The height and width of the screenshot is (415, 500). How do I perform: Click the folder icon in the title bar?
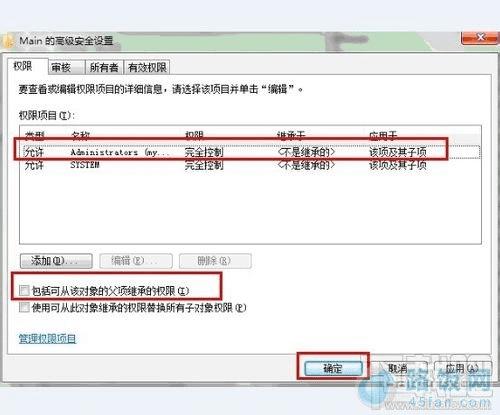click(x=7, y=42)
